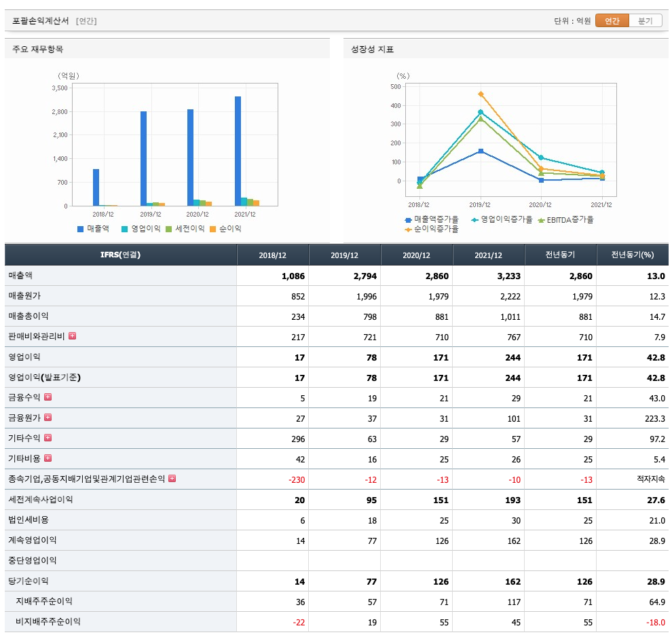Click the 단위 : 억원 unit label
Image resolution: width=672 pixels, height=639 pixels.
point(572,20)
